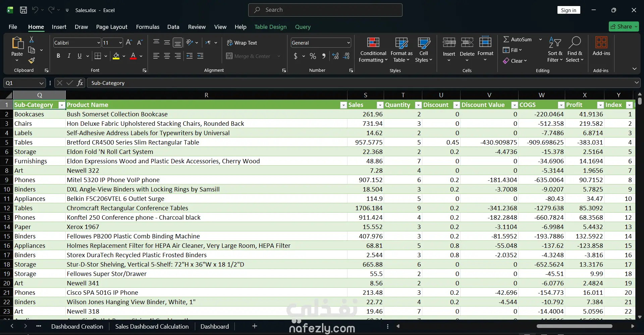This screenshot has width=644, height=335.
Task: Open the Formulas ribbon tab
Action: point(148,27)
